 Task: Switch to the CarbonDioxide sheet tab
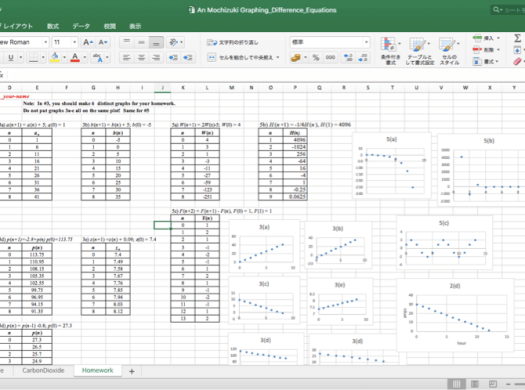pos(43,370)
